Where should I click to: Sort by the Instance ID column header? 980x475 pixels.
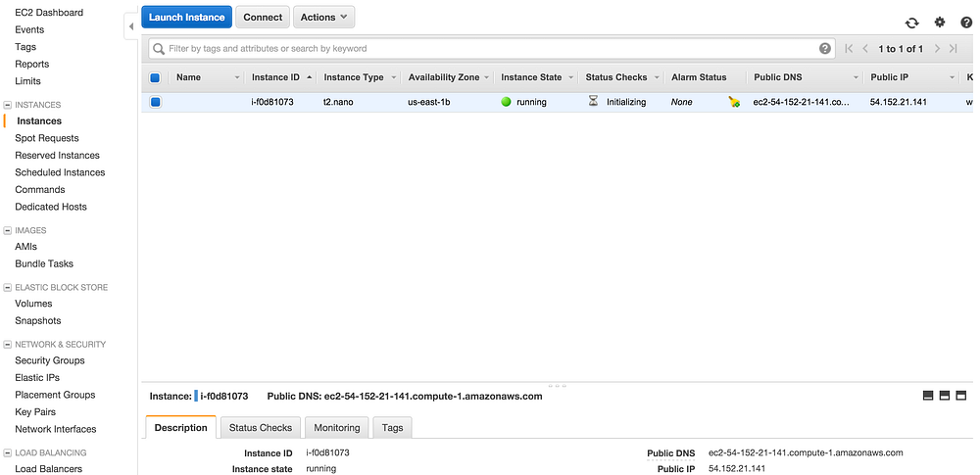tap(275, 77)
